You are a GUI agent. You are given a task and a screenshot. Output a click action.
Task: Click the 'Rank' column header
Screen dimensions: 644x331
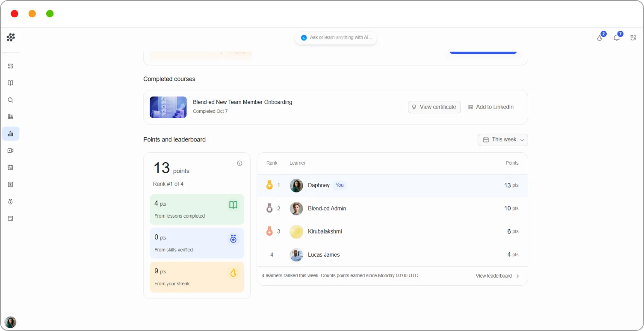(x=272, y=163)
